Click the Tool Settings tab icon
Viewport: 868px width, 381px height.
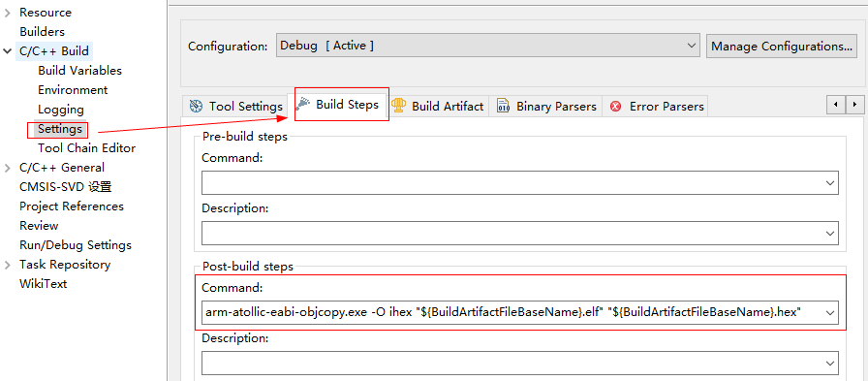(196, 107)
